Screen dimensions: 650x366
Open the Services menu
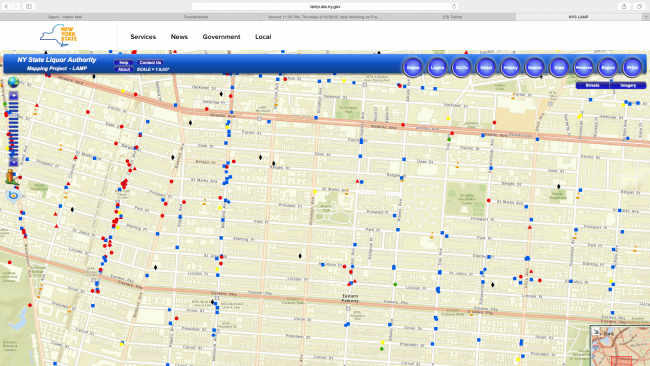(x=143, y=37)
